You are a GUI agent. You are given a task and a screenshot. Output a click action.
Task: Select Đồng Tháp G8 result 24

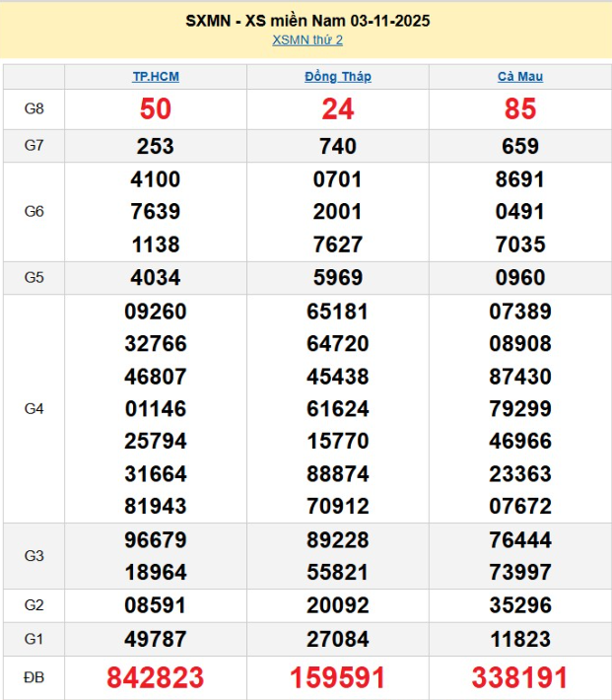338,109
